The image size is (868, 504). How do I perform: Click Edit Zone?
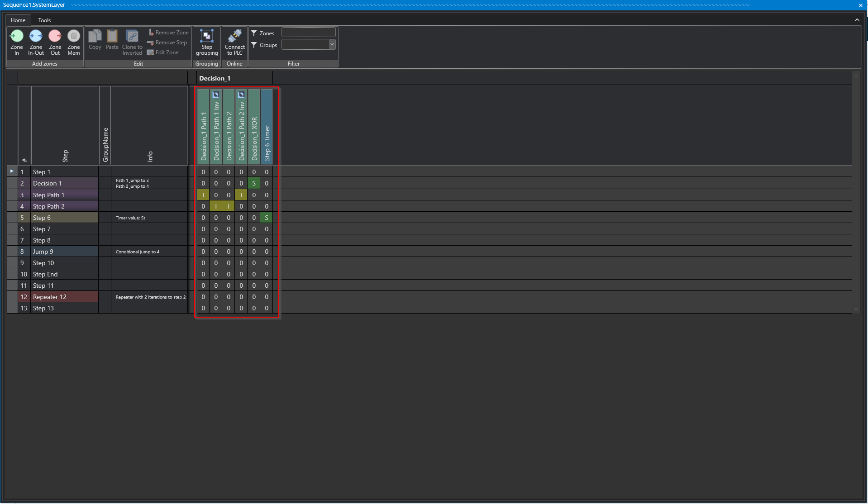(163, 52)
